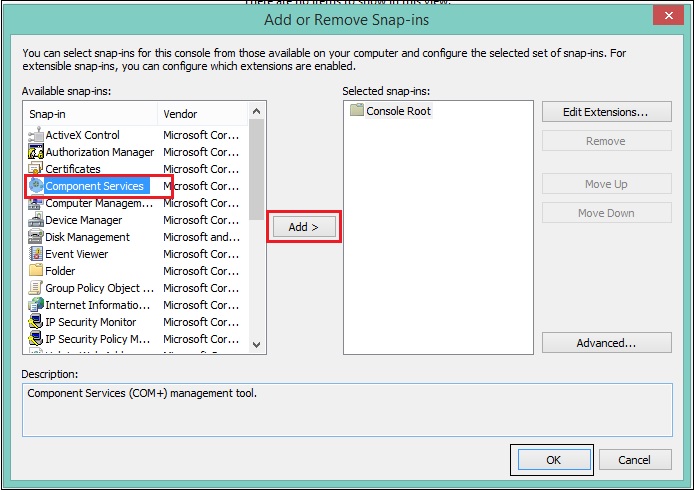Click the Remove button
This screenshot has height=490, width=695.
606,141
